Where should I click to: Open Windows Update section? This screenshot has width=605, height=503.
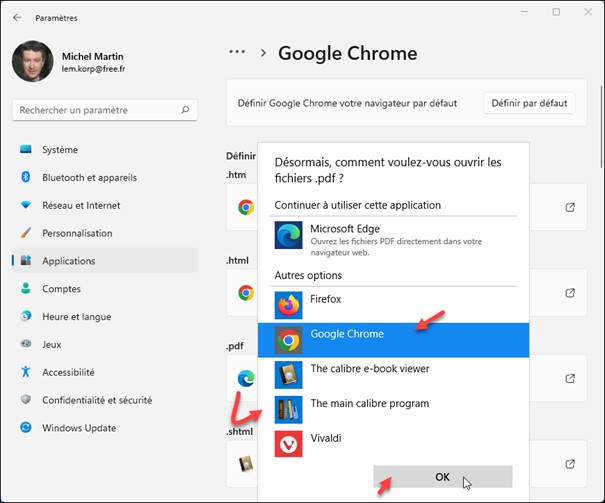click(x=77, y=428)
